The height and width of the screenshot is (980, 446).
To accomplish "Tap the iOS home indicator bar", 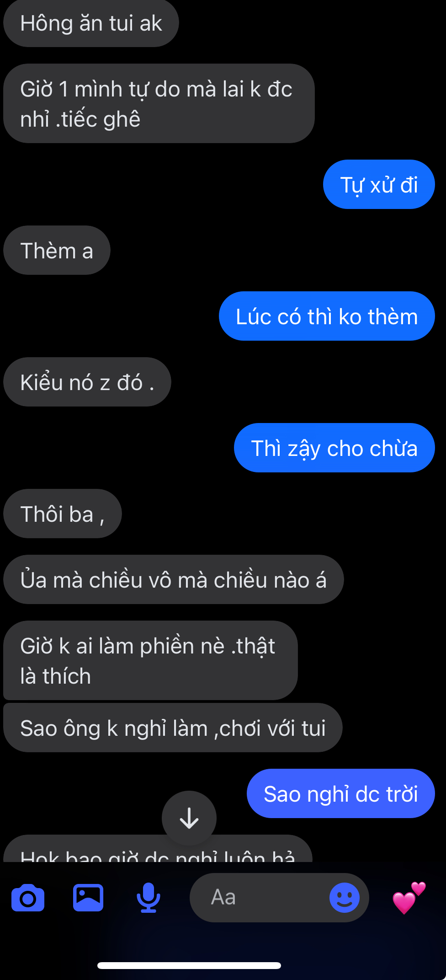I will [189, 965].
